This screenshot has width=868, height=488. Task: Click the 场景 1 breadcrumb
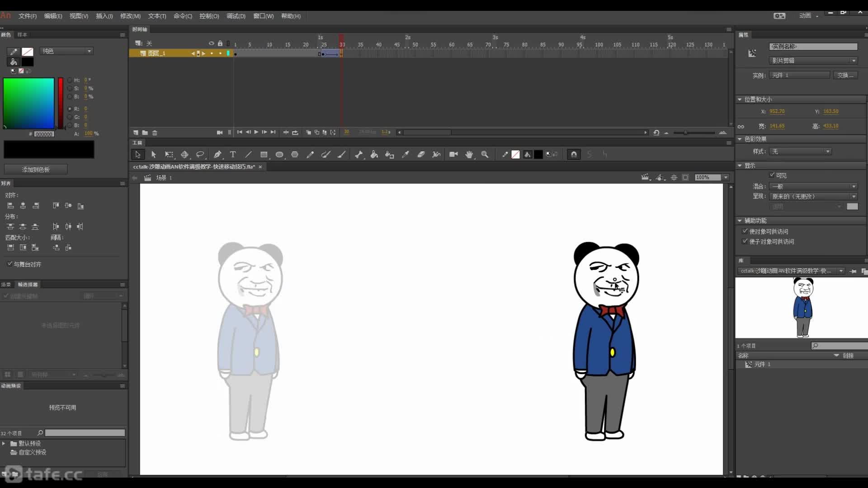tap(164, 178)
